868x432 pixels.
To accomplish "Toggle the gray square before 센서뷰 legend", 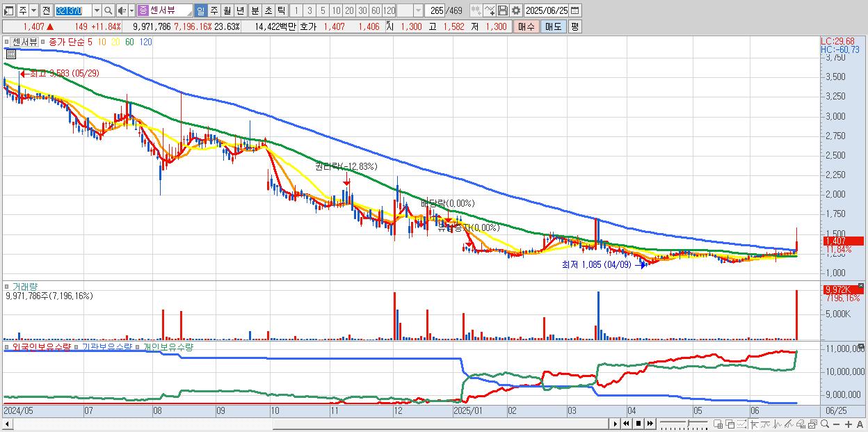I will click(6, 42).
